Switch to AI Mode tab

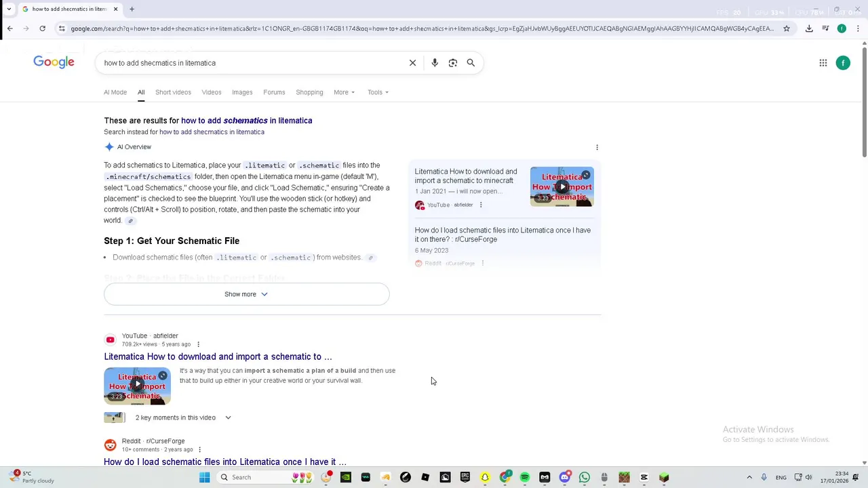pyautogui.click(x=115, y=92)
